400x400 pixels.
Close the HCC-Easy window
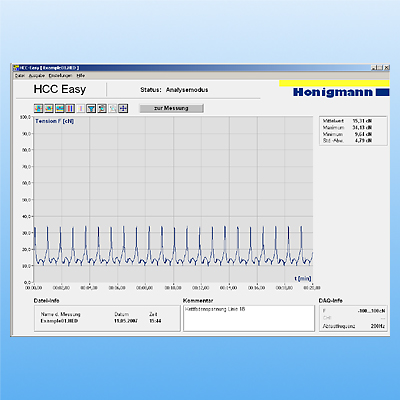[x=386, y=68]
